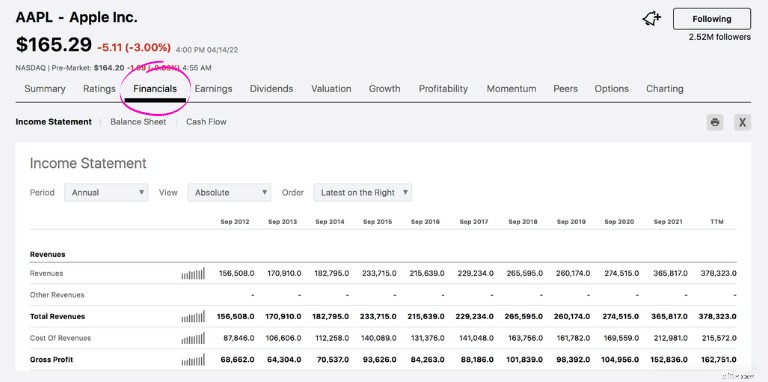Screen dimensions: 768x382
Task: Open the Cash Flow sub-tab
Action: (x=206, y=122)
